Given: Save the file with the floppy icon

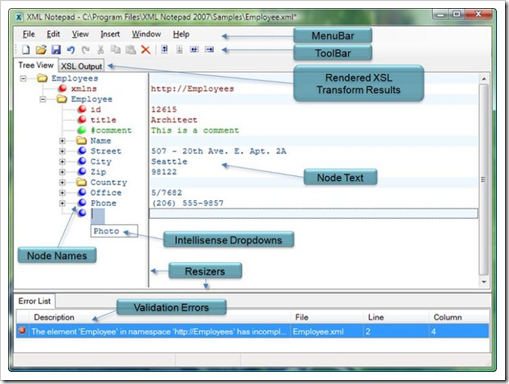Looking at the screenshot, I should click(x=56, y=50).
